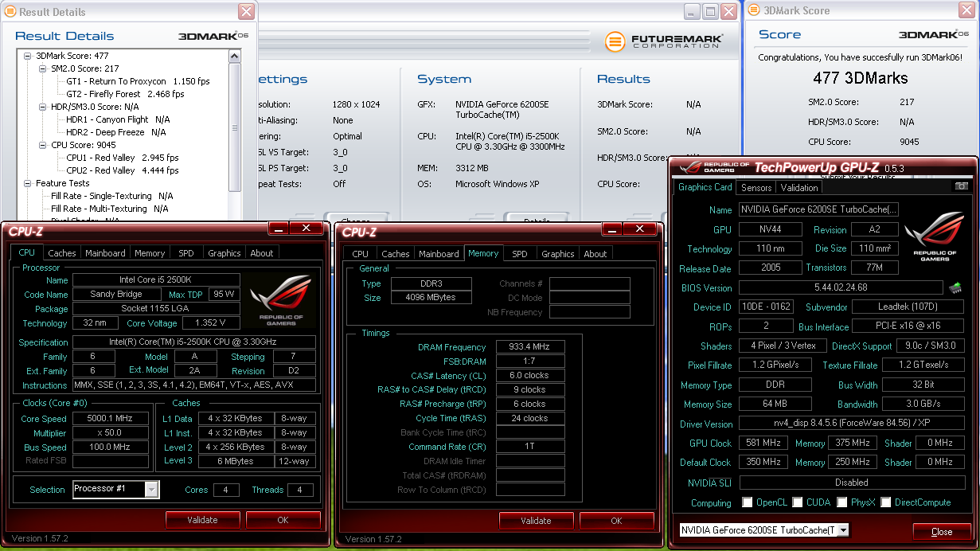
Task: Click the Futuremark orange logo icon
Action: point(615,41)
